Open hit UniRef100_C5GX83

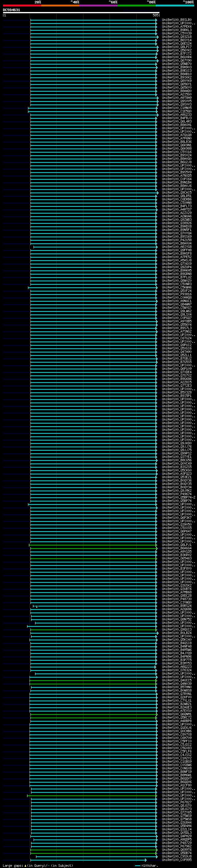176,748
